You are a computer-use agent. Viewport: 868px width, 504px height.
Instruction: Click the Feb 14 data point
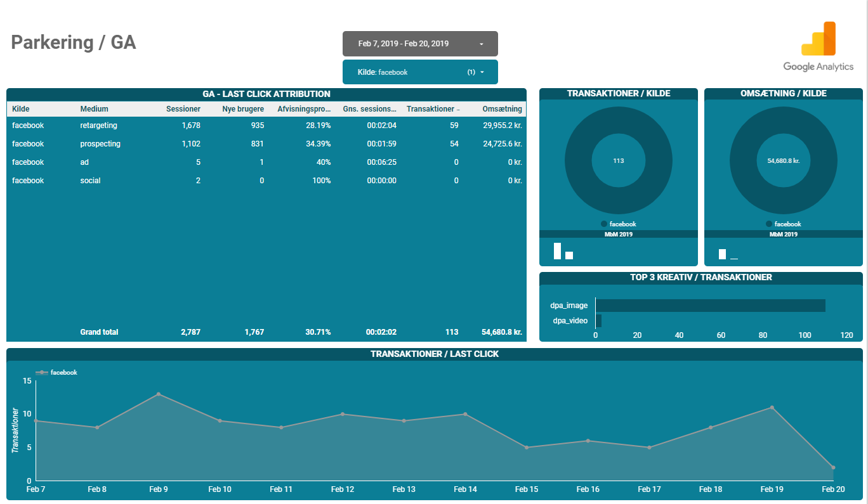465,414
